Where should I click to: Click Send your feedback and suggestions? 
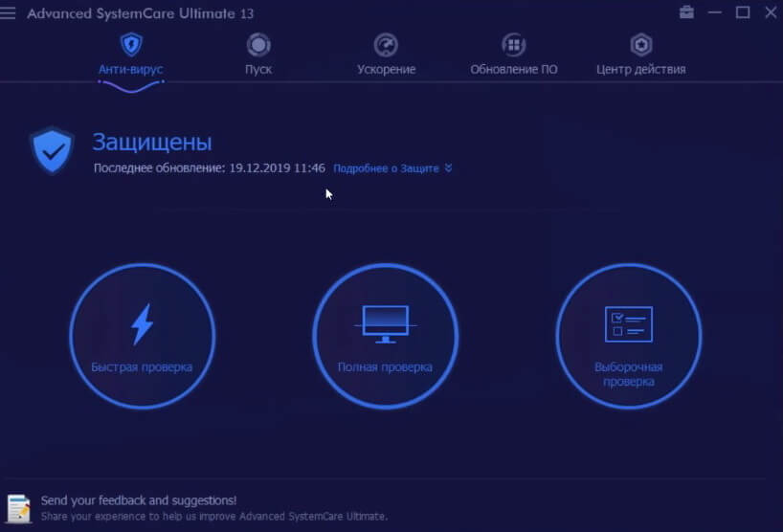click(139, 500)
